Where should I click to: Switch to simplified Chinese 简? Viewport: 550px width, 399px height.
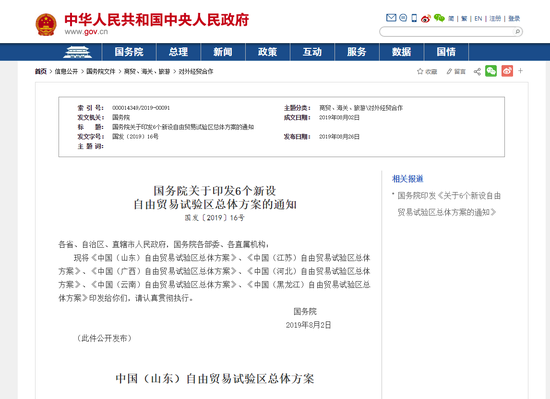click(451, 19)
